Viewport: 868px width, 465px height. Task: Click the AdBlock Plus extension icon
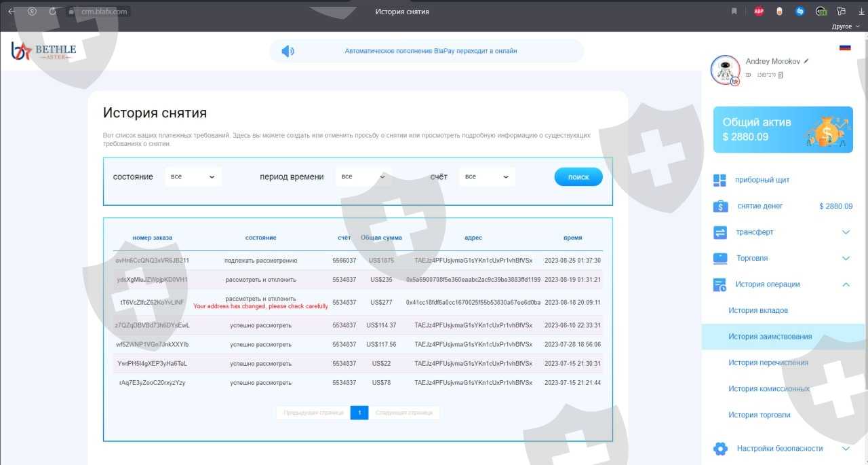(x=759, y=11)
